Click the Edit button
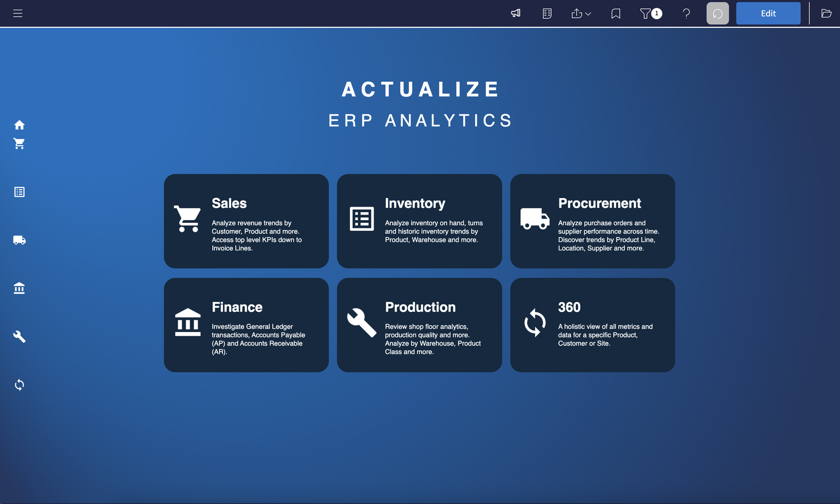840x504 pixels. 768,13
